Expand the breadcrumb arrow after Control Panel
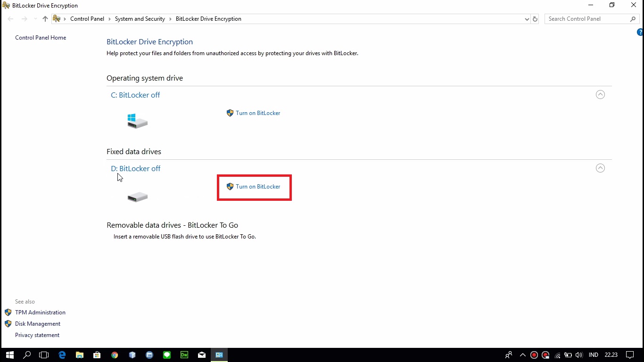Viewport: 644px width, 362px height. 109,19
